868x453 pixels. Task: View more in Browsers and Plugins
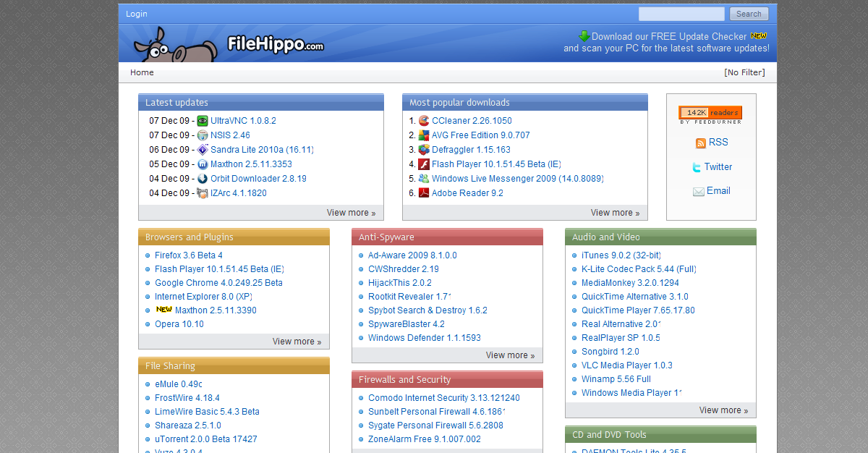tap(297, 342)
